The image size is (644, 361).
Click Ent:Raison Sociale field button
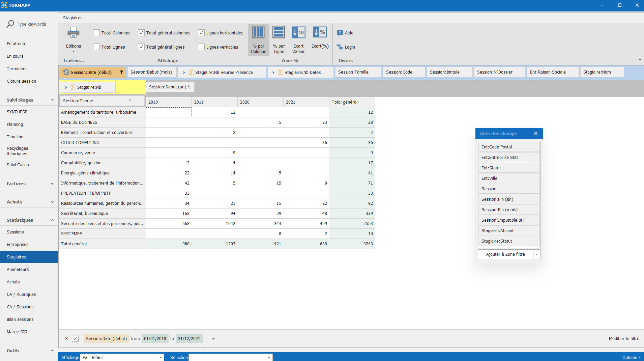[x=553, y=72]
